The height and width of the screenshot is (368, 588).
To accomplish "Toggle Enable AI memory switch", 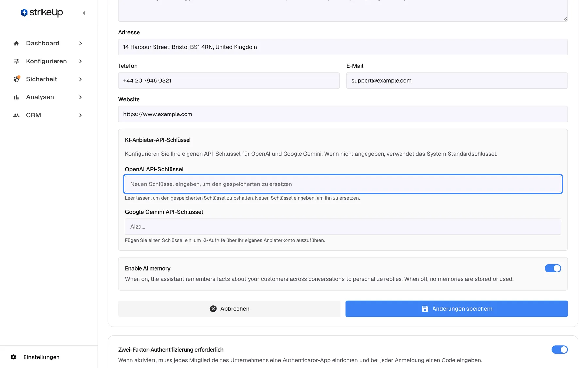I will pyautogui.click(x=553, y=268).
